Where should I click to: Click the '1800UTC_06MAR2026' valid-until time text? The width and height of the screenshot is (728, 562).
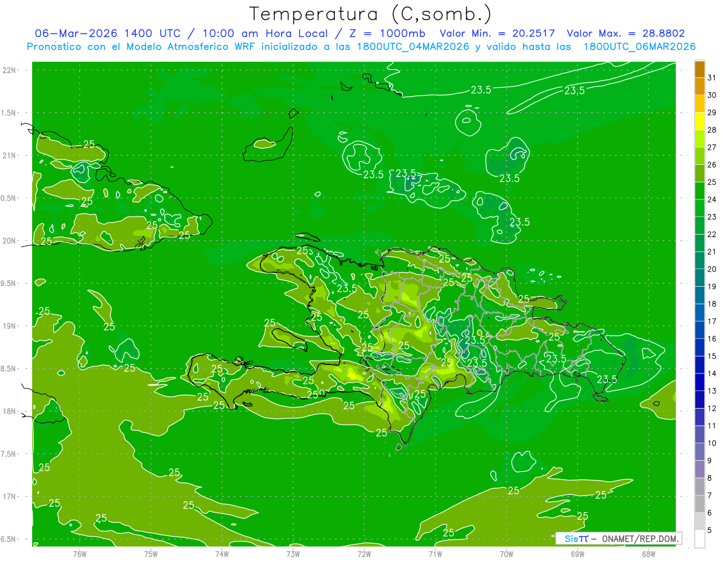click(639, 47)
